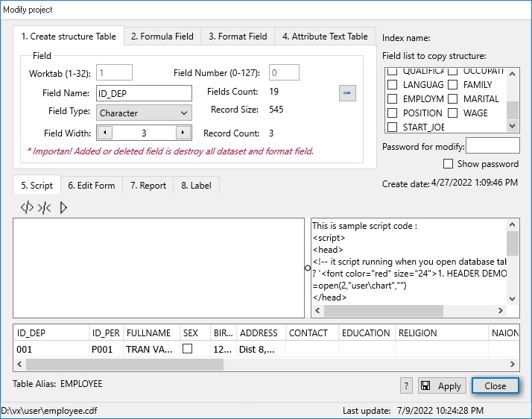Viewport: 532px width, 419px height.
Task: Switch to Create structure Table tab
Action: coord(69,36)
